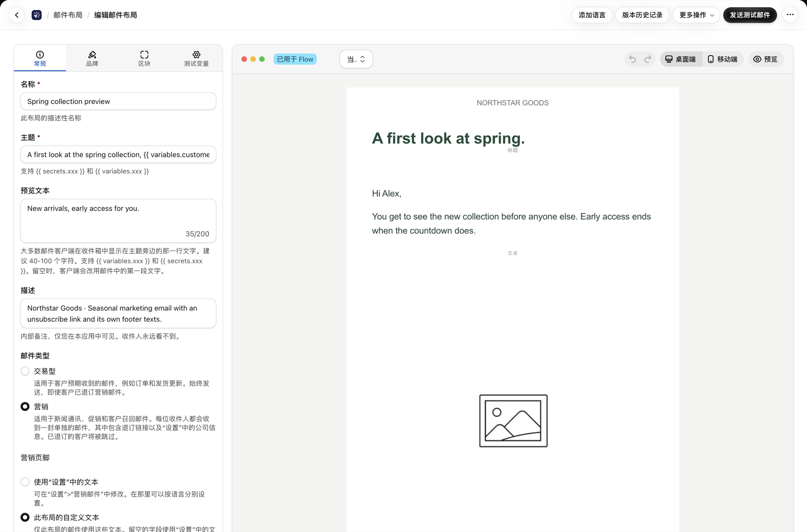Choose 此布局的自定义文本 footer option
The height and width of the screenshot is (532, 807).
click(25, 517)
